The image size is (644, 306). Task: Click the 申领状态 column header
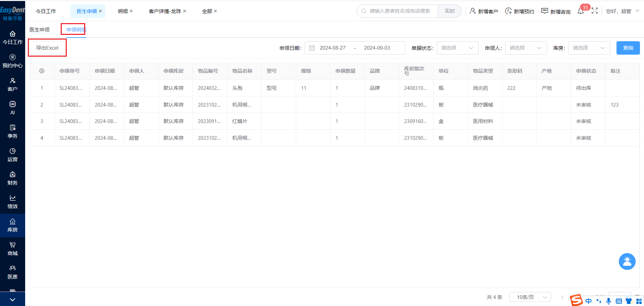(586, 71)
